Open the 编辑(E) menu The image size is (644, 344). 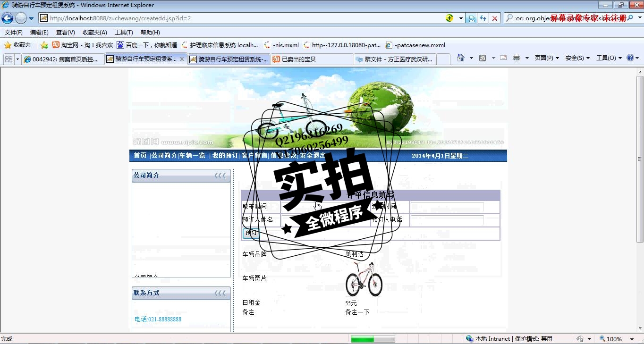pyautogui.click(x=39, y=33)
